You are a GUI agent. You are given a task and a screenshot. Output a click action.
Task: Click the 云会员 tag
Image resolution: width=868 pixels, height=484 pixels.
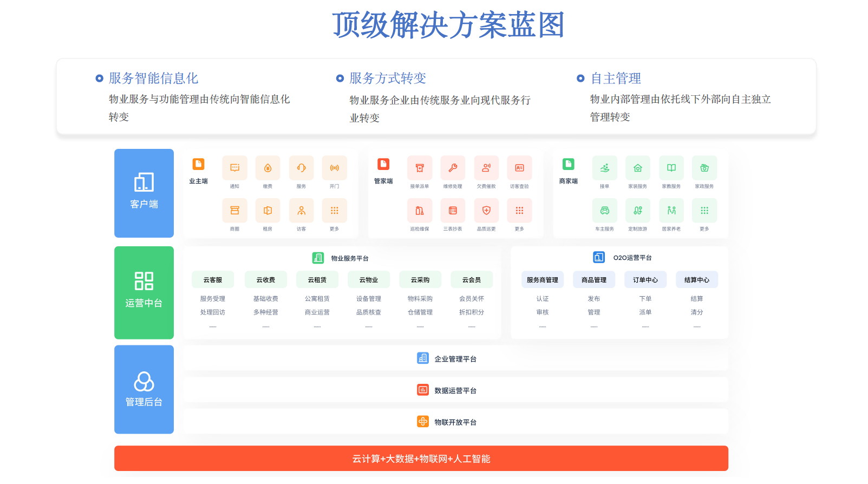[472, 280]
